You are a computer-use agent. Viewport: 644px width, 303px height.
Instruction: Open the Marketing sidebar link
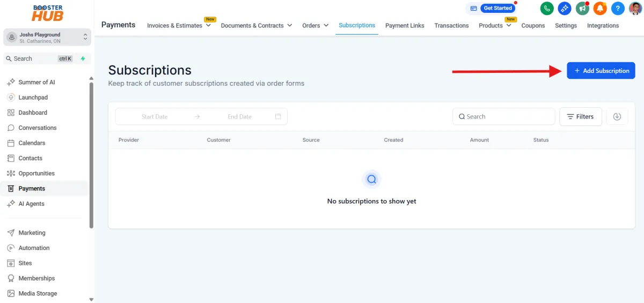point(32,233)
